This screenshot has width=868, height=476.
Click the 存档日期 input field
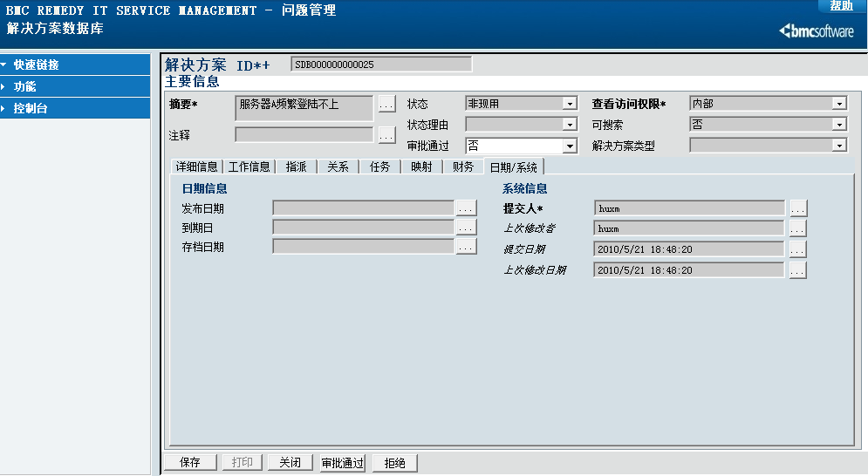point(363,247)
